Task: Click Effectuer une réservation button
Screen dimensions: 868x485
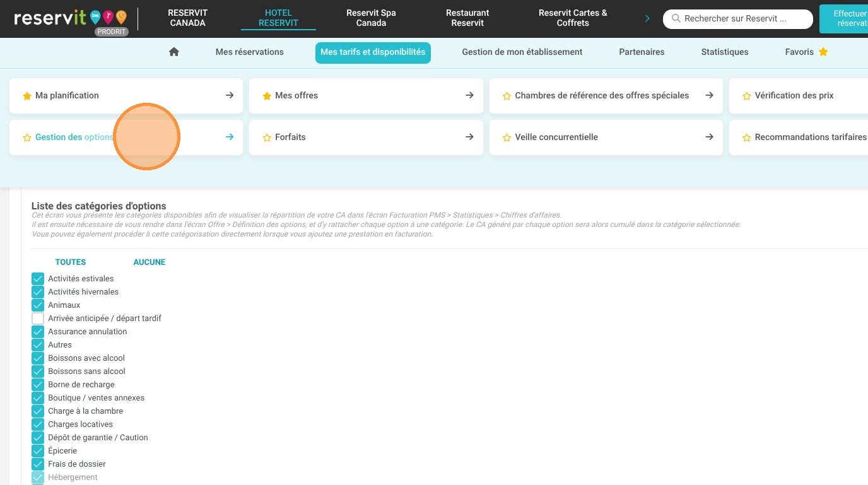Action: [843, 18]
